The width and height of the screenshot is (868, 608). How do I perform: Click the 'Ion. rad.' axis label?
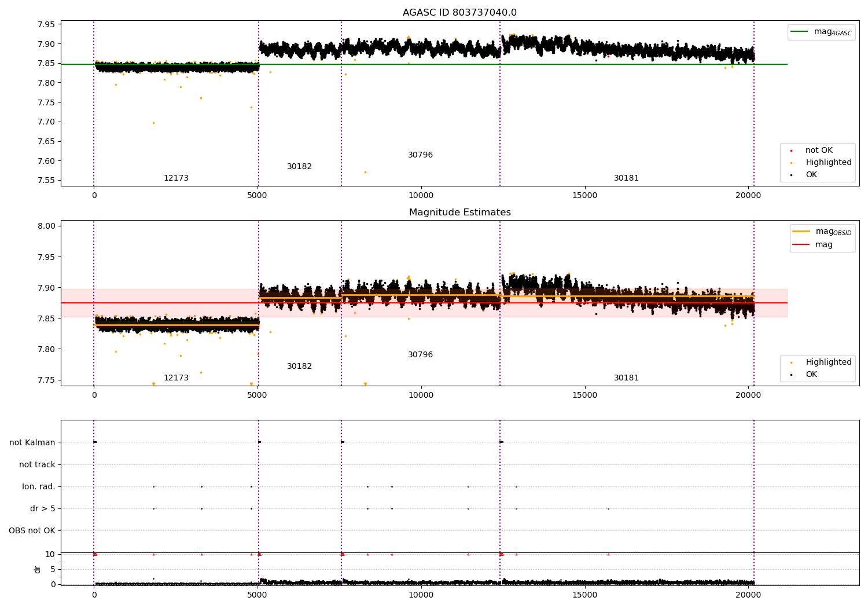pyautogui.click(x=39, y=486)
